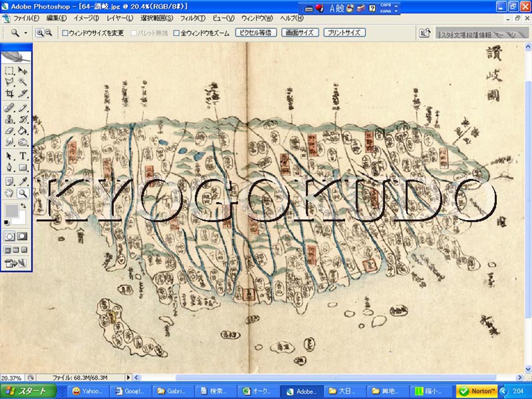Click the zoom-in magnifier in options bar

(x=40, y=33)
